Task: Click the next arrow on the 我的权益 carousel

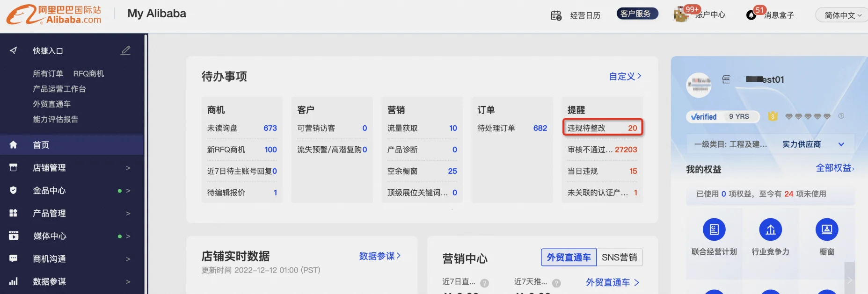Action: pos(850,280)
